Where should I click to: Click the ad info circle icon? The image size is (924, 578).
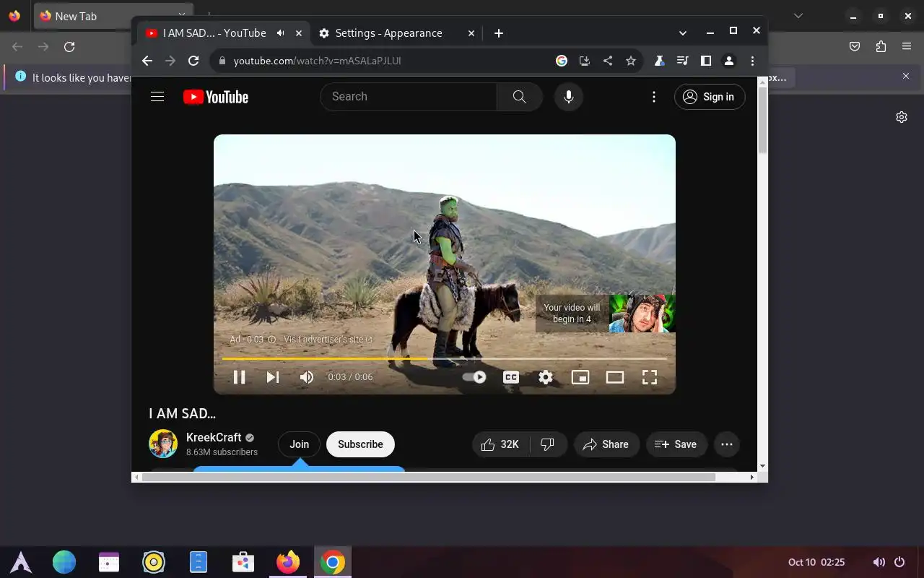click(272, 340)
